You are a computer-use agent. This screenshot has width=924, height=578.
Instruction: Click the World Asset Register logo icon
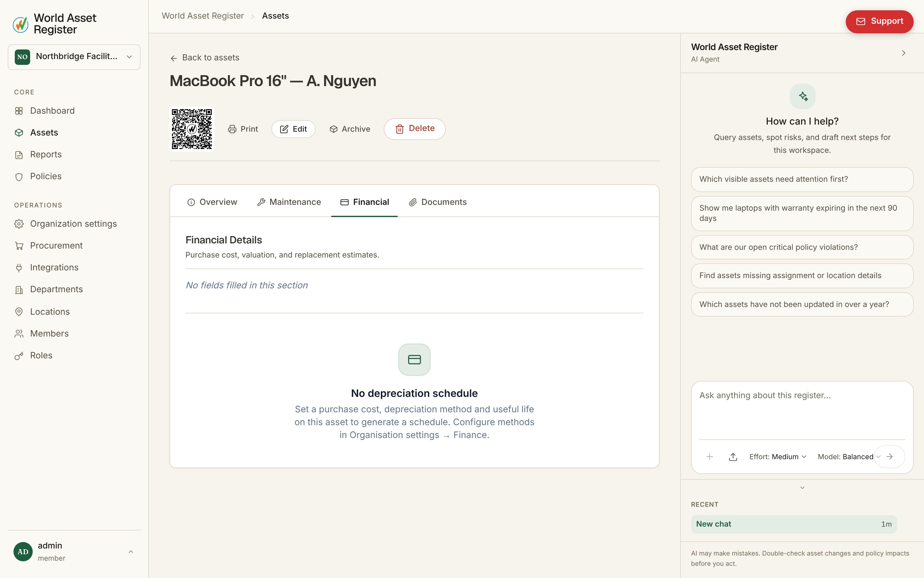tap(21, 24)
